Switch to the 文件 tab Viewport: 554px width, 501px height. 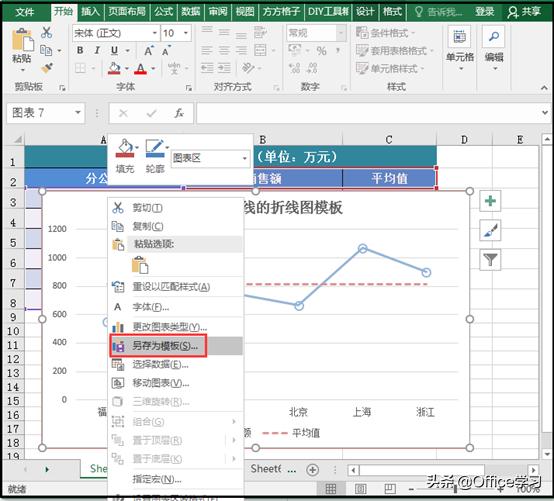25,12
